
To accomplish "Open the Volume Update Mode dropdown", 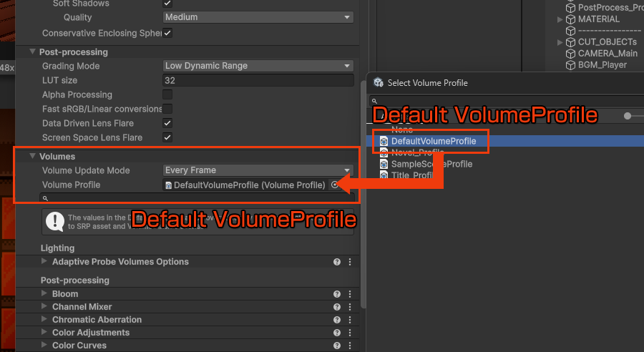I will pos(258,170).
